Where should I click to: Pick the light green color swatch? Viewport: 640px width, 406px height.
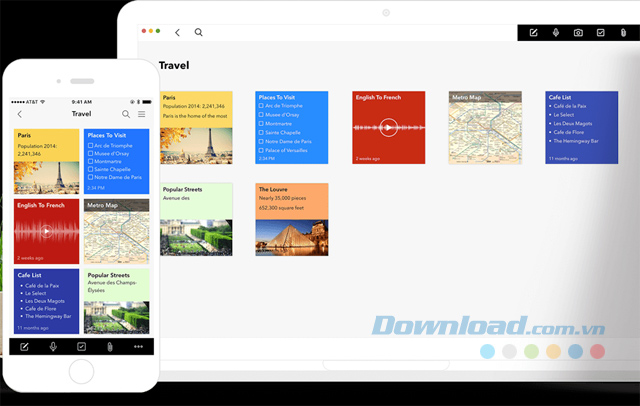click(531, 351)
